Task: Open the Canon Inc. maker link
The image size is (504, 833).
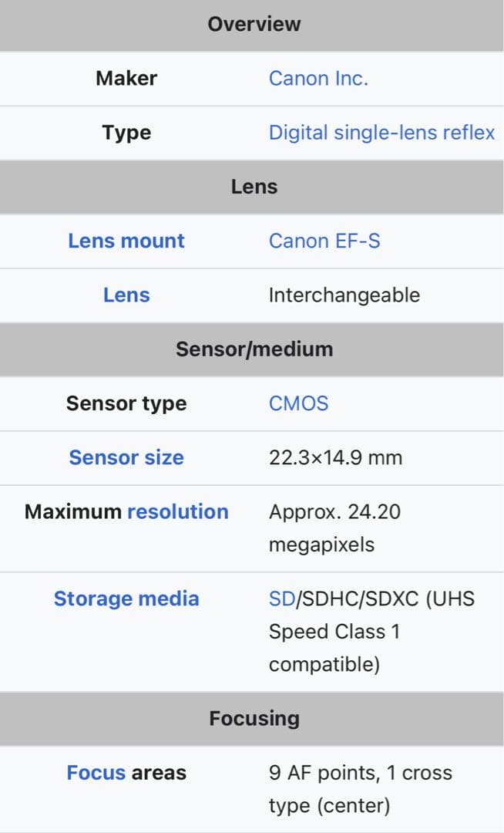Action: [x=318, y=78]
